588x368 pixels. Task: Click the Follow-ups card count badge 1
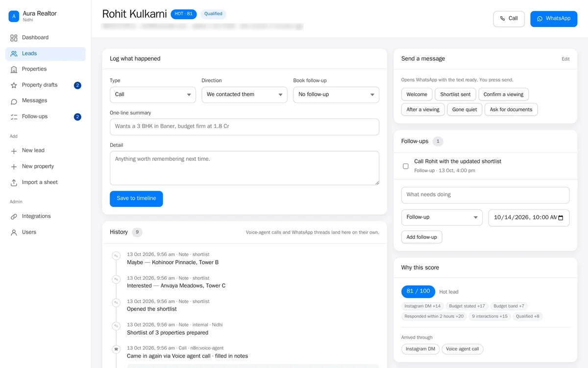pyautogui.click(x=438, y=141)
